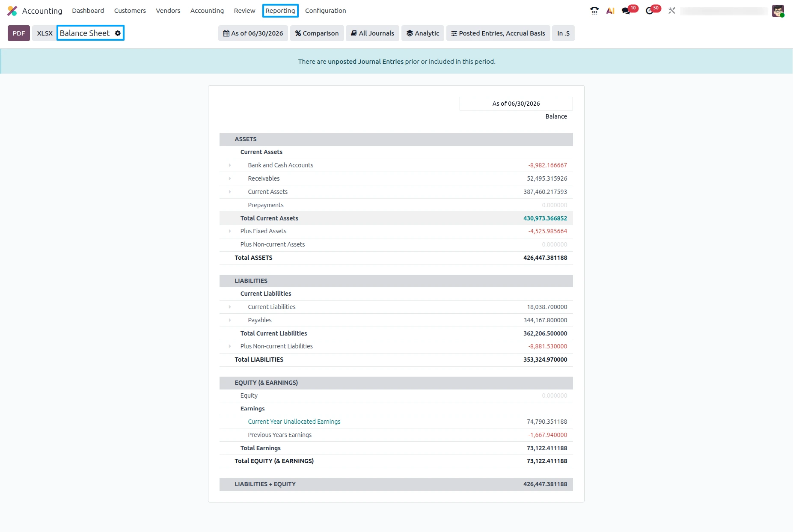793x532 pixels.
Task: Click the Total ASSETS row label
Action: tap(253, 258)
